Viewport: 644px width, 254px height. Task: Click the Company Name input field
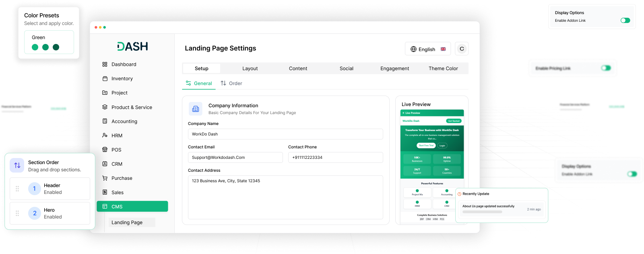[285, 134]
